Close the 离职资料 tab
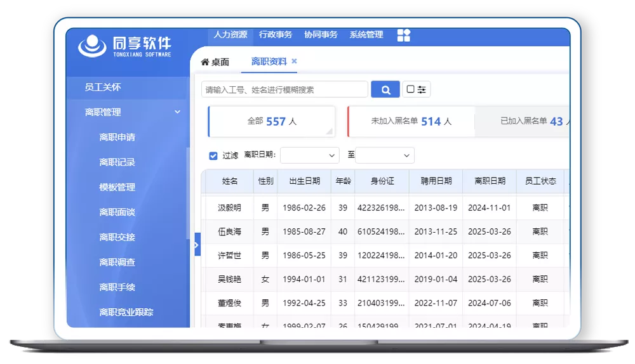Image resolution: width=635 pixels, height=364 pixels. coord(295,61)
